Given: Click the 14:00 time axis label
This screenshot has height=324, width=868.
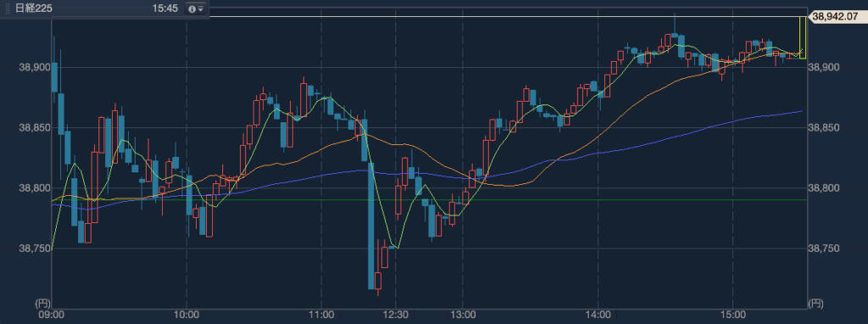Looking at the screenshot, I should tap(598, 316).
